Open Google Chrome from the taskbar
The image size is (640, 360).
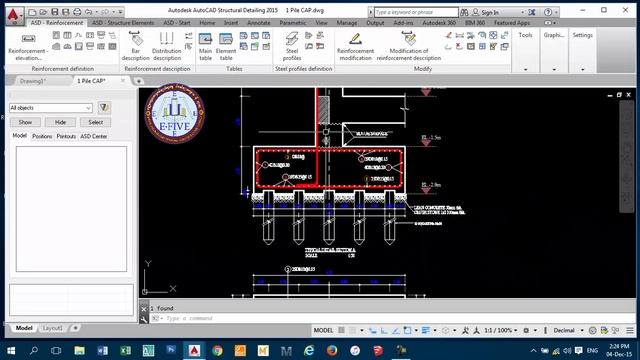click(217, 350)
